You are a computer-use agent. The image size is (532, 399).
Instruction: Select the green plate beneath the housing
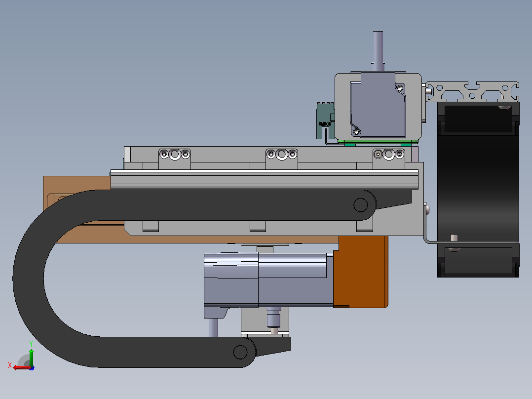coord(378,142)
